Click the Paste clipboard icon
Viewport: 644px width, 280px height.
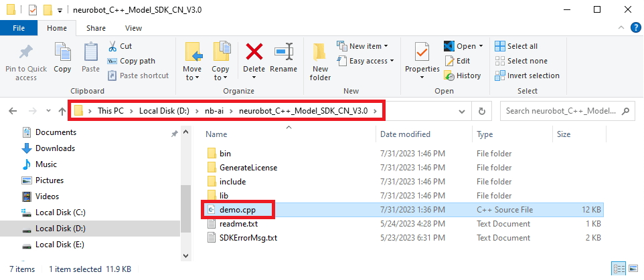click(x=91, y=53)
